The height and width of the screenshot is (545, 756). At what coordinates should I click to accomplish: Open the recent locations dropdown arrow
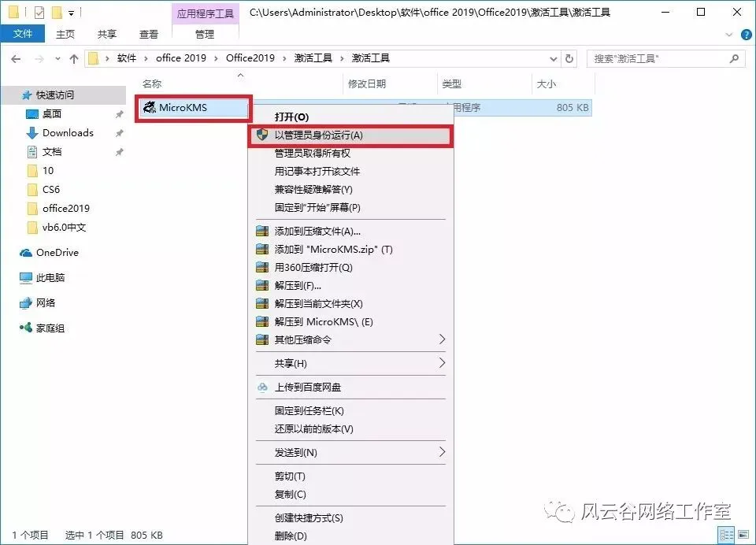57,59
